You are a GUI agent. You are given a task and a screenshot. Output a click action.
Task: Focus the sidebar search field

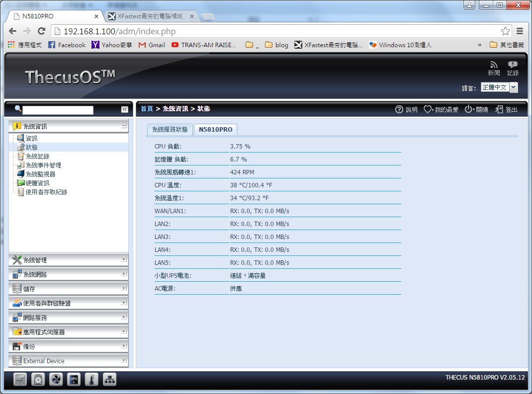pyautogui.click(x=58, y=110)
